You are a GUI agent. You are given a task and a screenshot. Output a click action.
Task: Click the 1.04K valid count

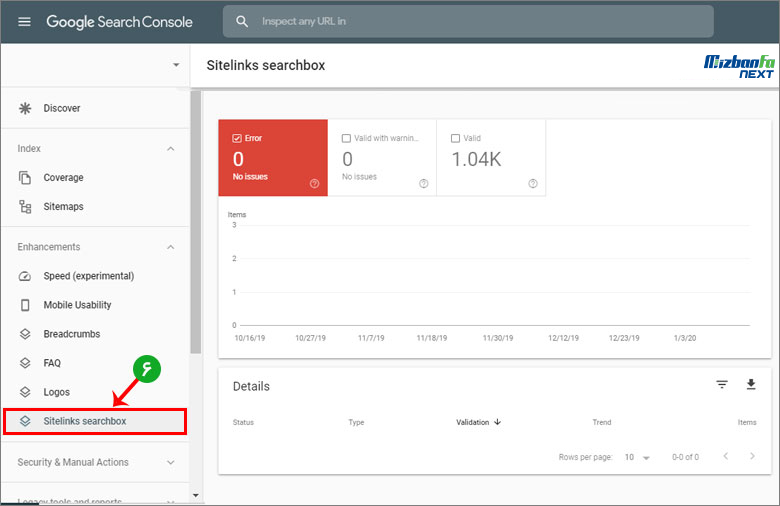pyautogui.click(x=476, y=159)
